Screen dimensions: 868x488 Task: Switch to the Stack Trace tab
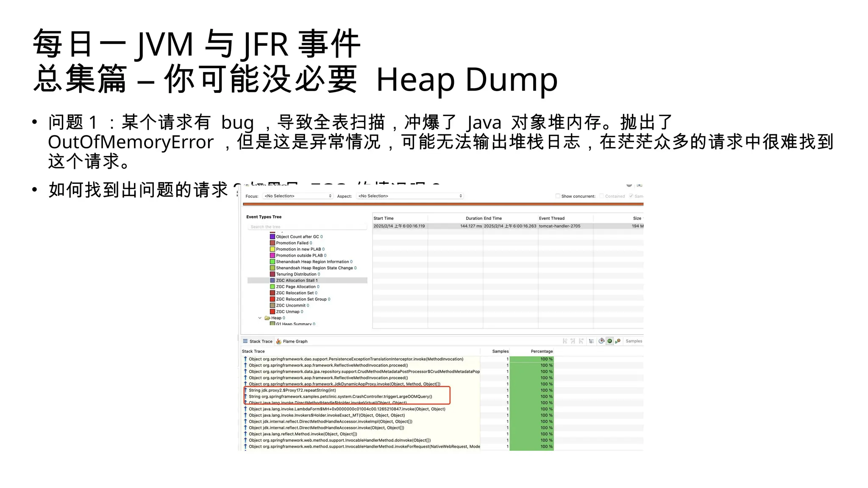click(x=257, y=341)
